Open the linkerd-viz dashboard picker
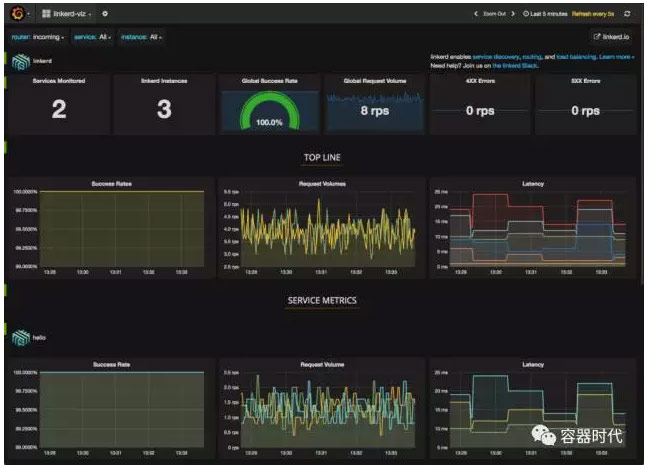Image resolution: width=650 pixels, height=469 pixels. pyautogui.click(x=66, y=14)
